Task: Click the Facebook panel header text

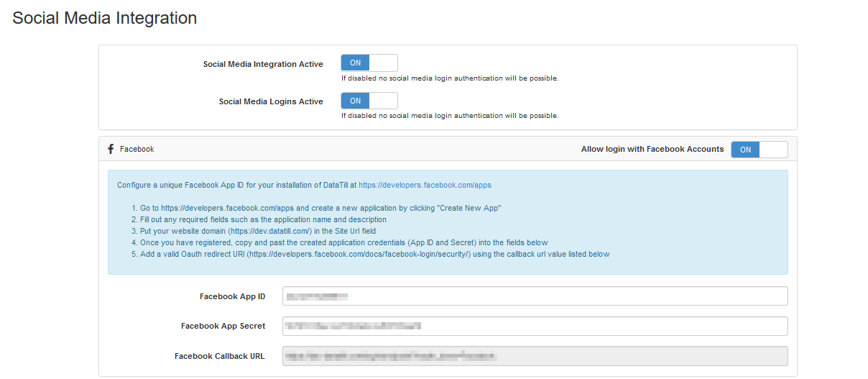Action: (137, 150)
